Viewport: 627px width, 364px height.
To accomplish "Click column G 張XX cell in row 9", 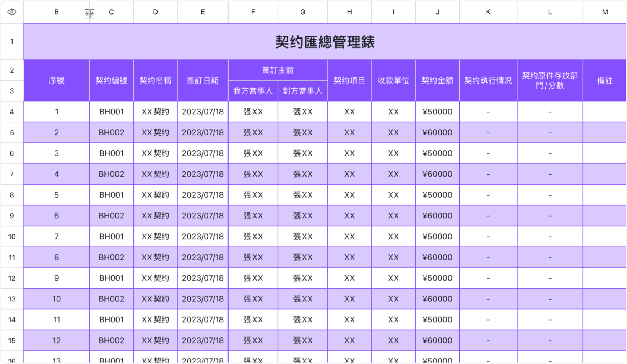I will [x=303, y=216].
